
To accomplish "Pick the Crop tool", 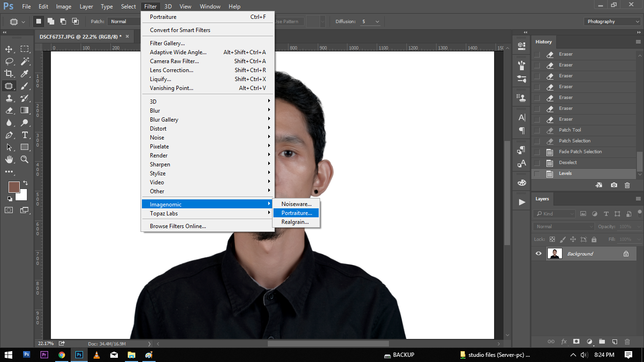I will point(9,74).
